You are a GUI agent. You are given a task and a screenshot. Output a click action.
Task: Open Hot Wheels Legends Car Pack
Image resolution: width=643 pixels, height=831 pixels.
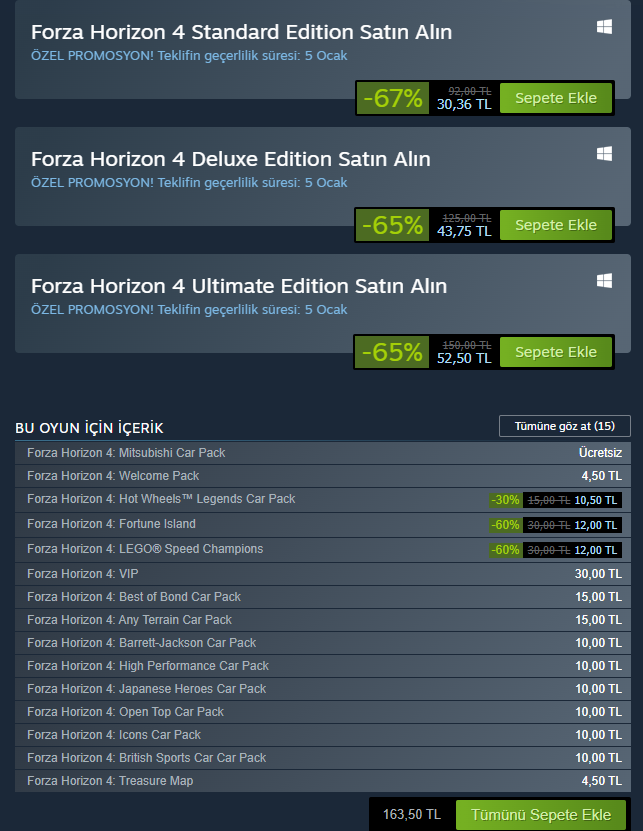(x=161, y=499)
